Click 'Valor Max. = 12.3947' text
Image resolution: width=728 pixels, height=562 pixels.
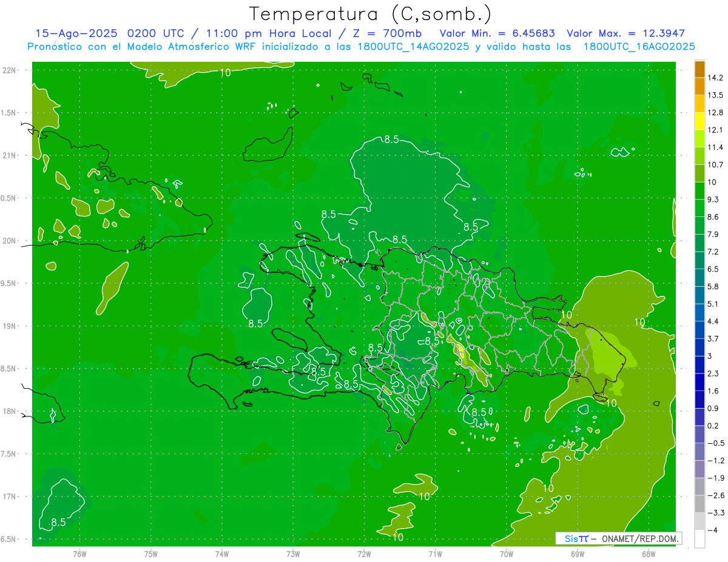click(626, 33)
